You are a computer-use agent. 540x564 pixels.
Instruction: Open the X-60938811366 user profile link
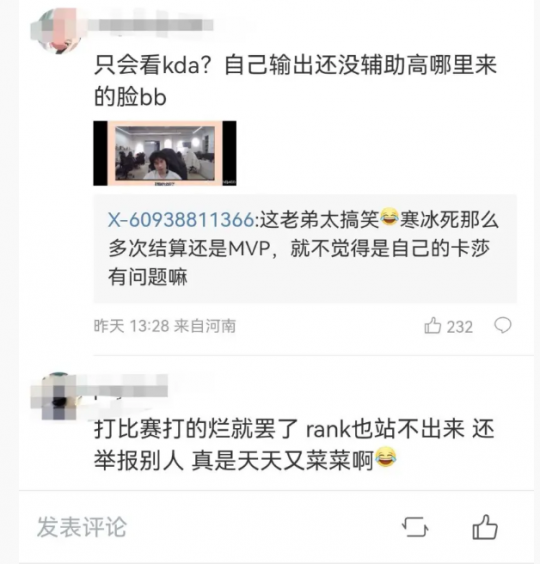(x=181, y=219)
